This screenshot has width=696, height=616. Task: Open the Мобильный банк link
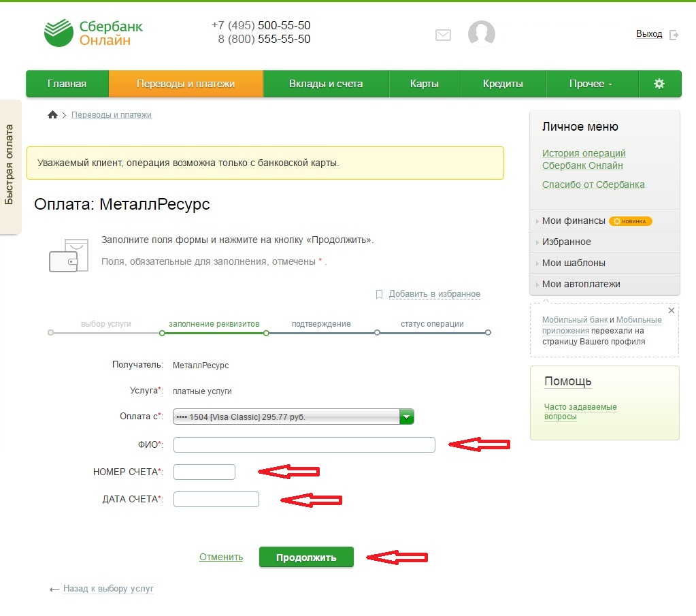pyautogui.click(x=575, y=320)
